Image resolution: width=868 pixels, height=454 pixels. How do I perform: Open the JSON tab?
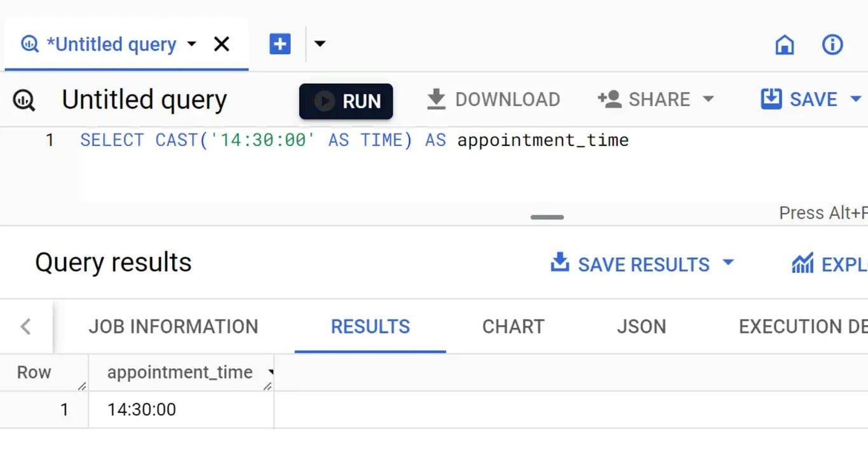(642, 326)
